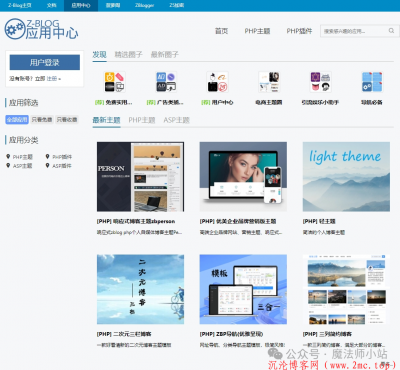Click the 用户登录 button

45,62
